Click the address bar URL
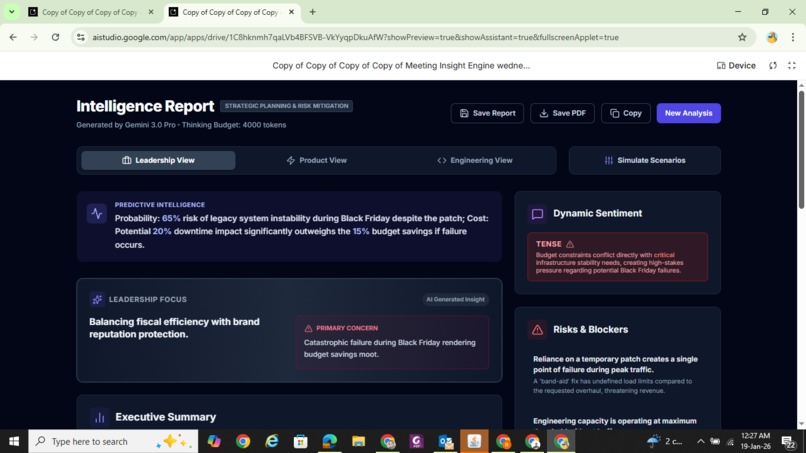This screenshot has width=806, height=453. [x=355, y=37]
